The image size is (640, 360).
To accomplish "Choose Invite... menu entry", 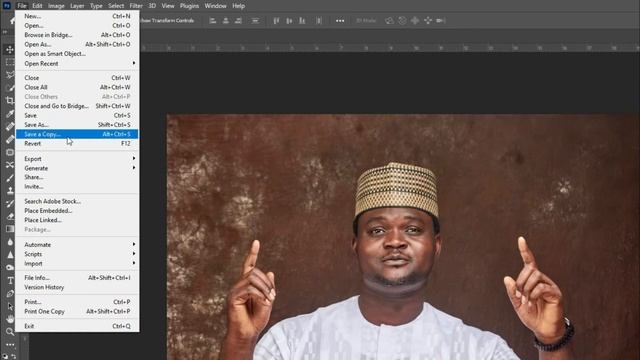I will pyautogui.click(x=77, y=187).
